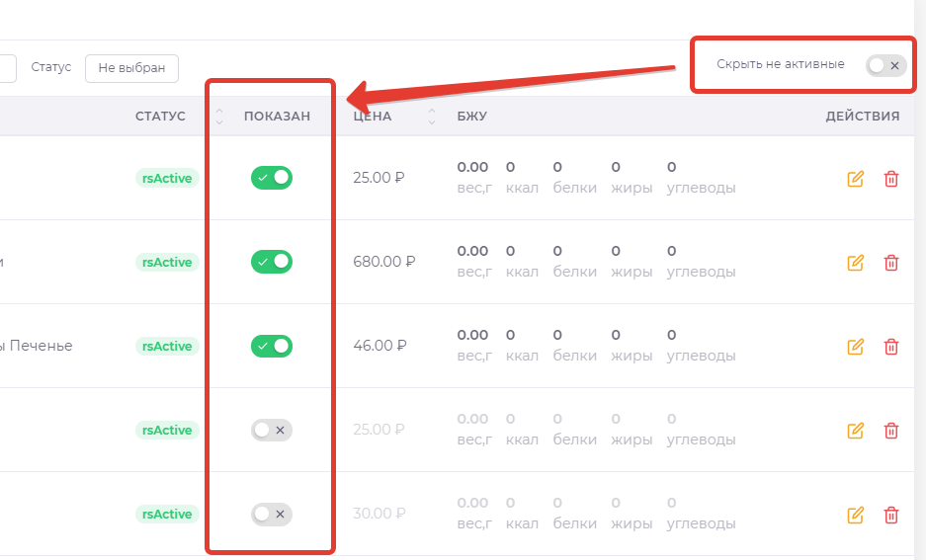Delete the 46.00 ₽ Печенье item
The height and width of the screenshot is (560, 926).
point(891,347)
